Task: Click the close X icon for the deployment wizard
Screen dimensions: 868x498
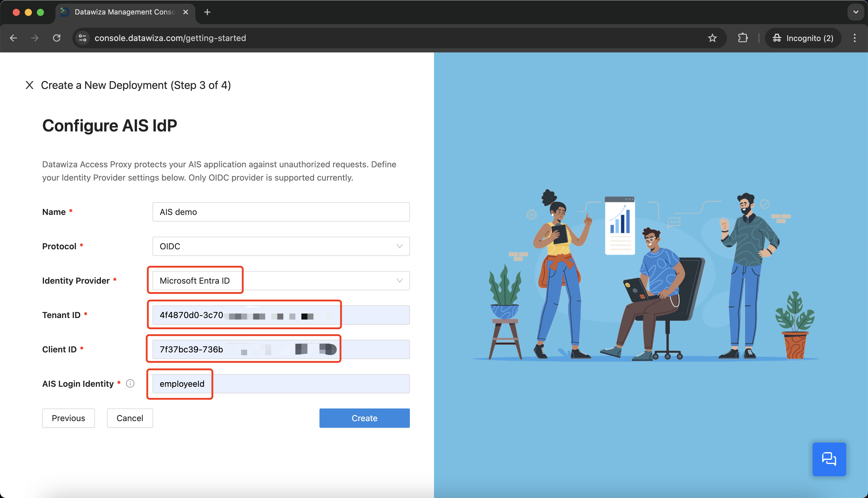Action: pos(28,85)
